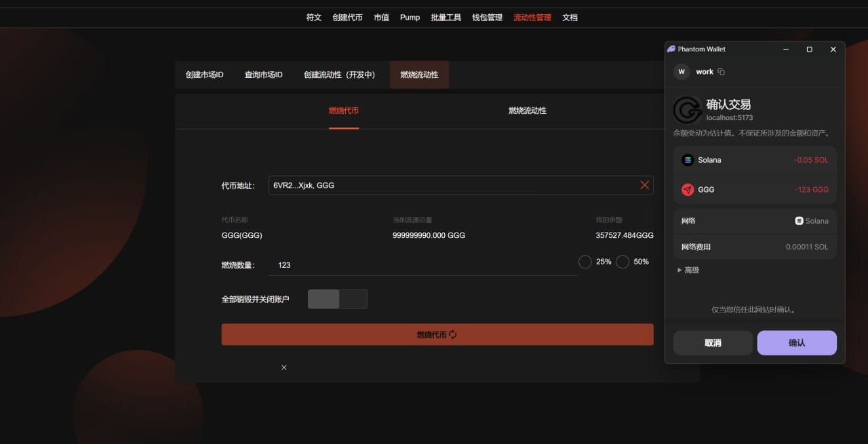The height and width of the screenshot is (444, 868).
Task: Open 流动性管理 in the top navigation
Action: (532, 18)
